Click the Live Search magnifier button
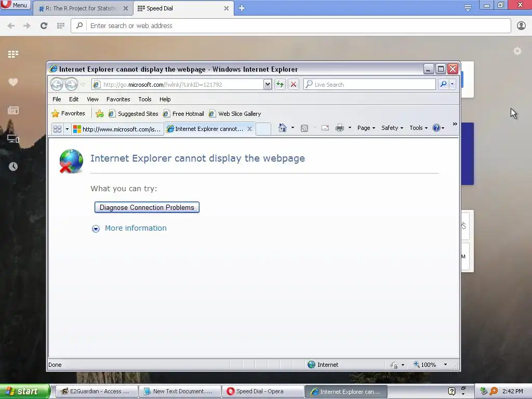Viewport: 532px width, 399px height. (x=443, y=84)
